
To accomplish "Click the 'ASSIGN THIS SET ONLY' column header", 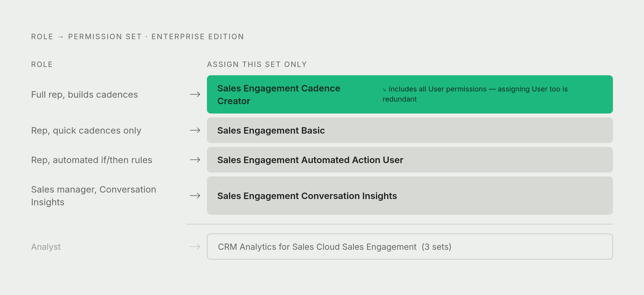I will coord(257,64).
